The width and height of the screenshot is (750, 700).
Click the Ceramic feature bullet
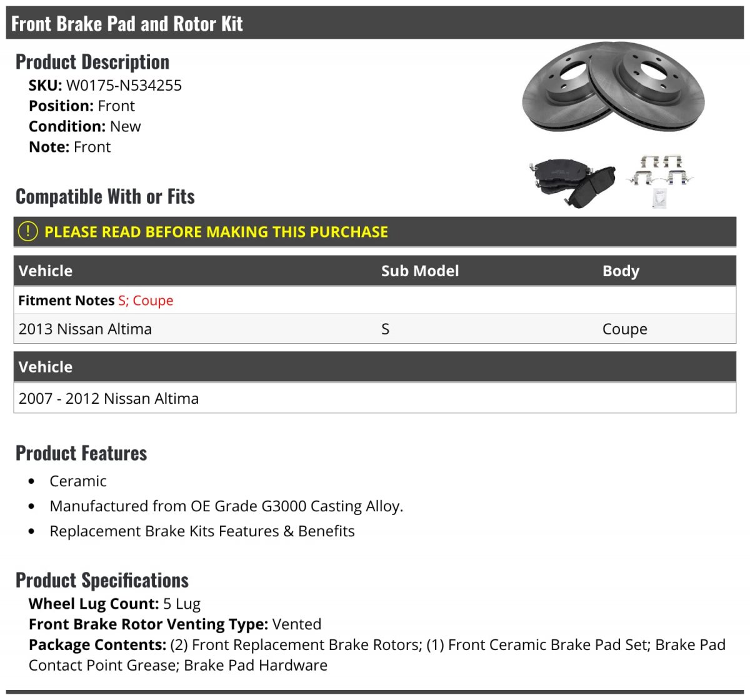click(78, 481)
